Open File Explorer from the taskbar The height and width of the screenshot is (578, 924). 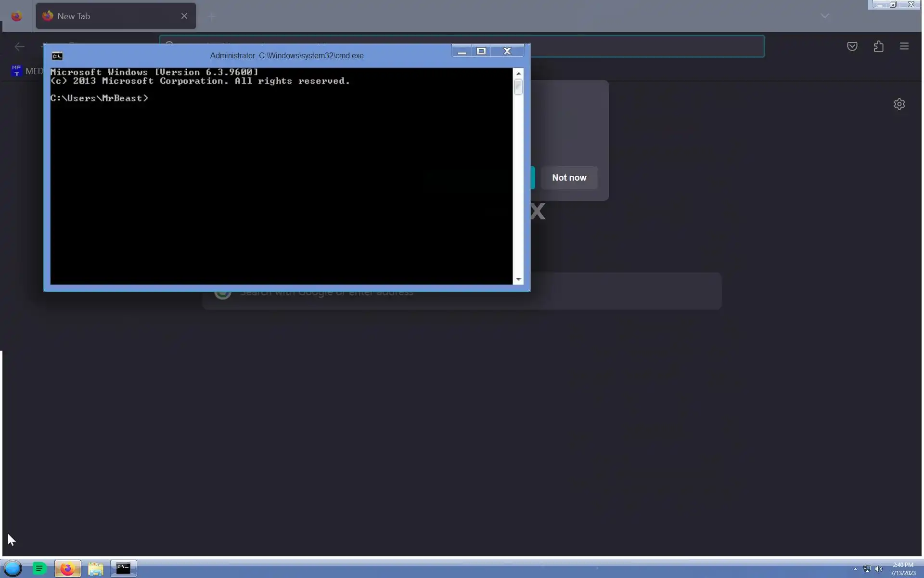(x=95, y=569)
